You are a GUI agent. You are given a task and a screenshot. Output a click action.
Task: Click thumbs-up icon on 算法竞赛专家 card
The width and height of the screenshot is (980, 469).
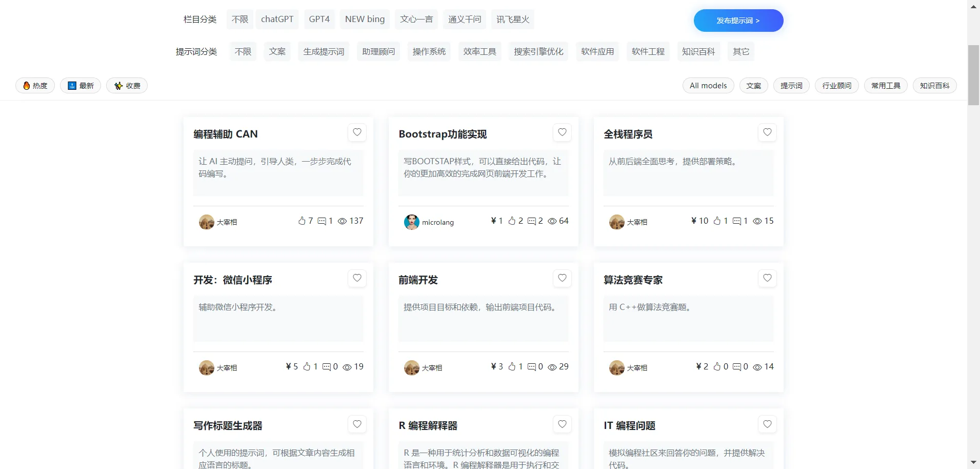point(717,367)
